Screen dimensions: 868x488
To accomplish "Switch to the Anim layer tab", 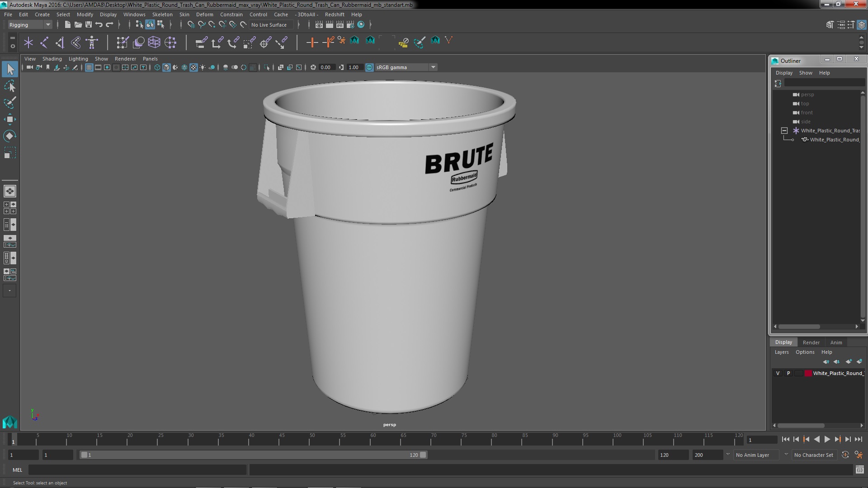I will (836, 343).
